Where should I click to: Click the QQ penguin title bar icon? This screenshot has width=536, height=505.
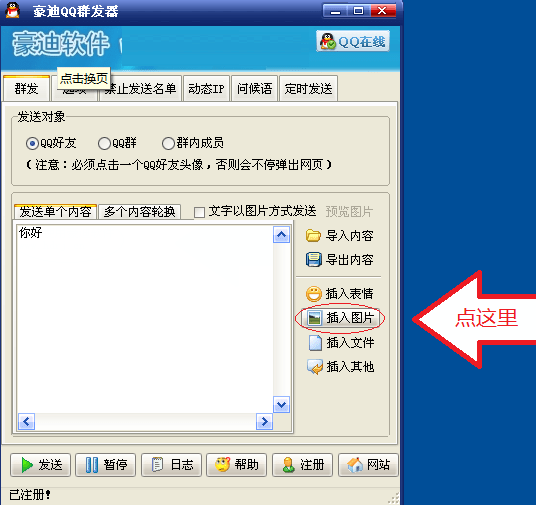point(13,10)
